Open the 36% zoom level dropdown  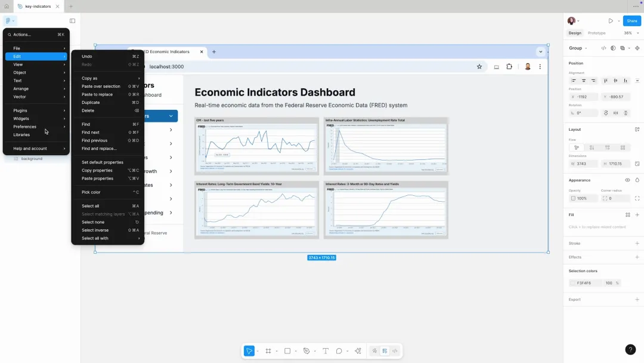pos(631,33)
